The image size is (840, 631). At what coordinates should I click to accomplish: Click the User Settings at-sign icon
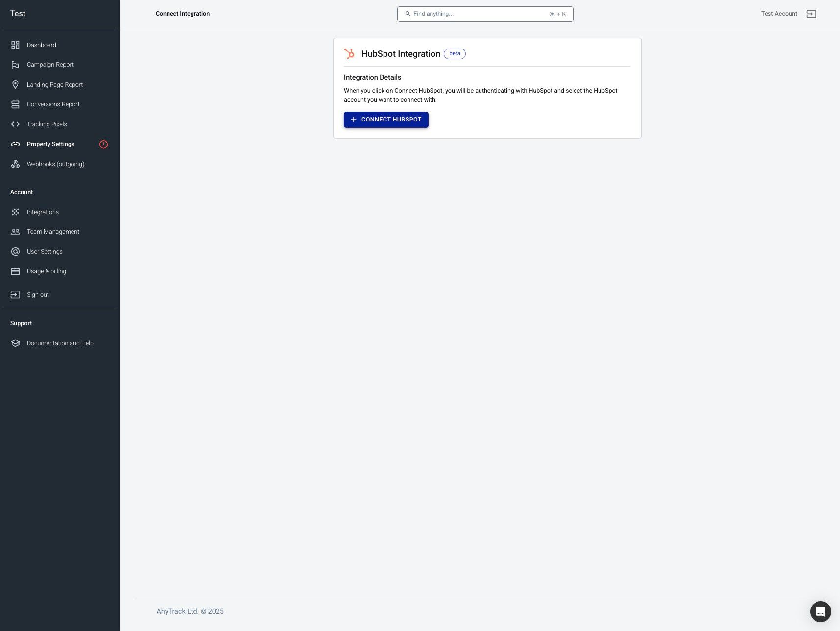(x=15, y=252)
